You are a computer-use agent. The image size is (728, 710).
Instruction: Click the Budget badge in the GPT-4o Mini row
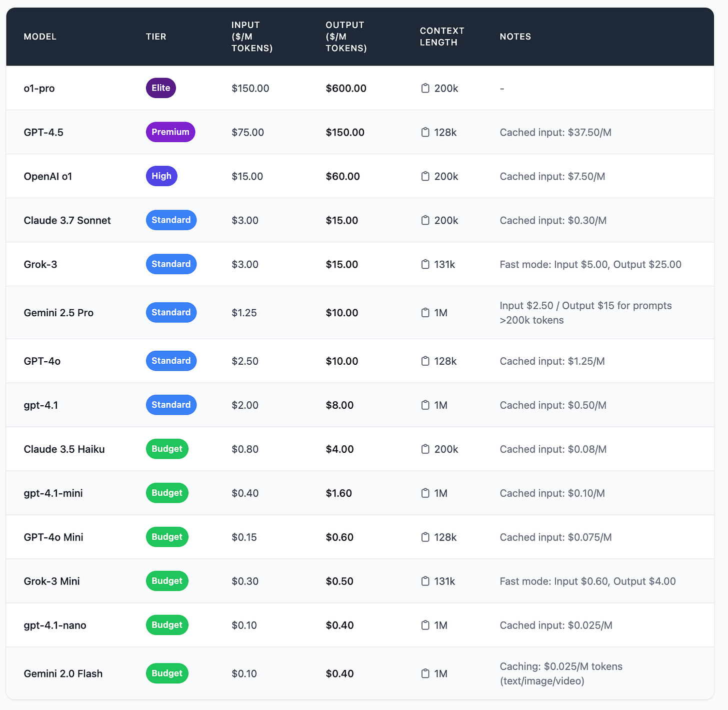pos(167,537)
